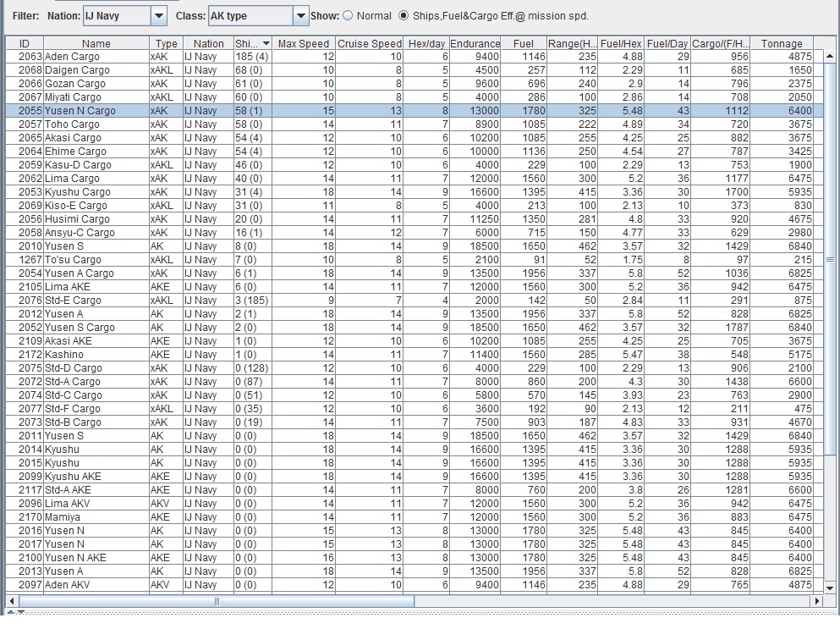
Task: Select the Kyushu Cargo row
Action: tap(415, 192)
